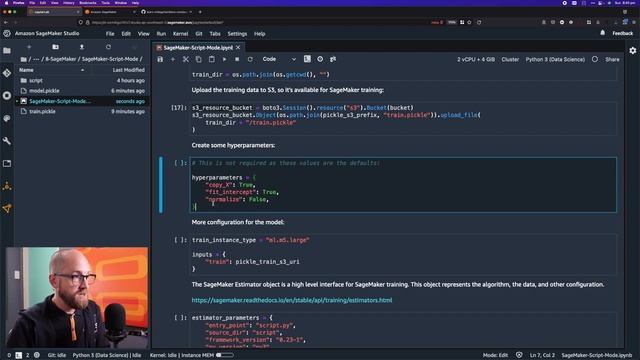Open notifications bell icon
The height and width of the screenshot is (360, 640).
pyautogui.click(x=602, y=33)
